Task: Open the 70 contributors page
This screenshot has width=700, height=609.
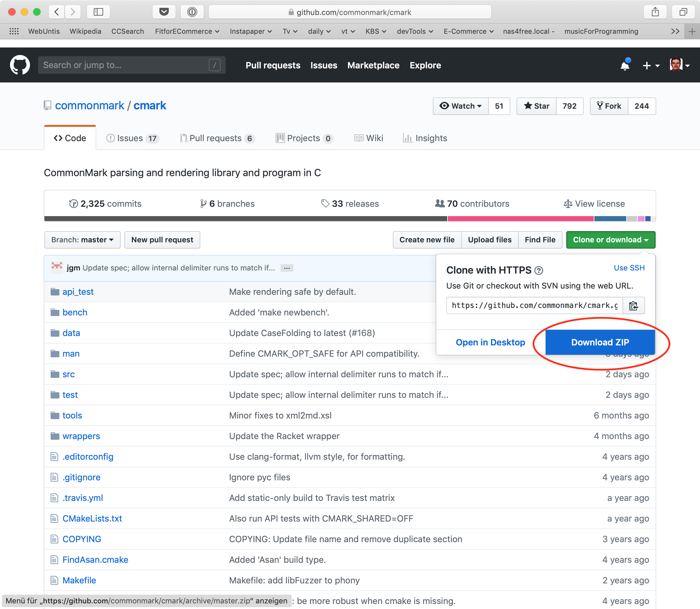Action: 472,204
